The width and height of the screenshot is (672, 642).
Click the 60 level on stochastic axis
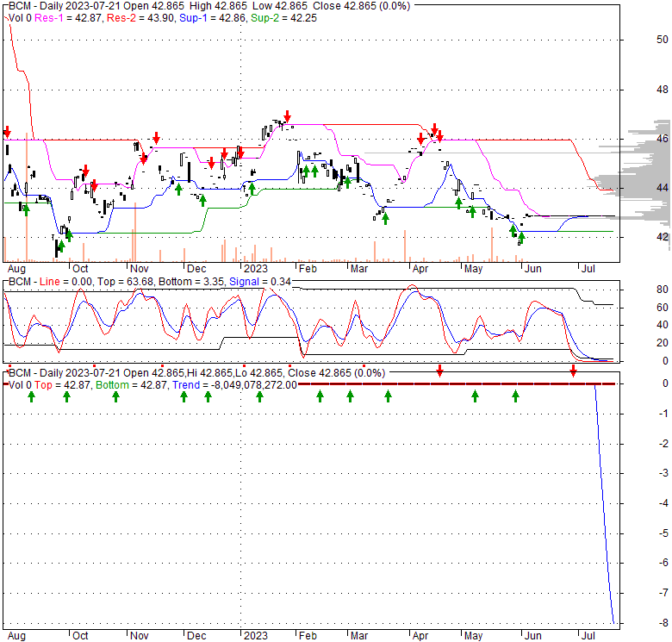coord(663,308)
